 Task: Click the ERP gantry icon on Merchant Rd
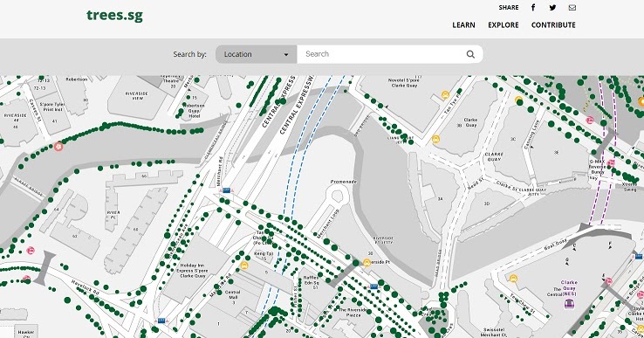[x=226, y=190]
